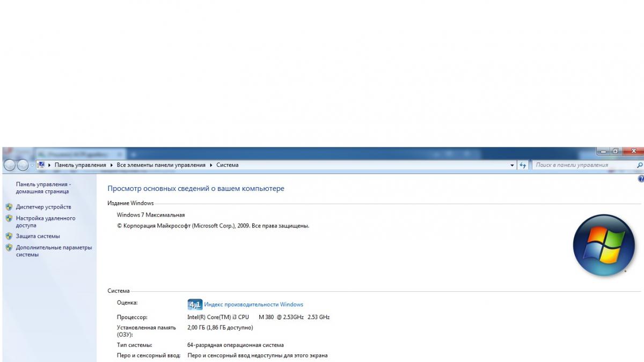Screen dimensions: 644x362
Task: Click shield icon beside Дополнительные параметры системы
Action: coord(9,248)
